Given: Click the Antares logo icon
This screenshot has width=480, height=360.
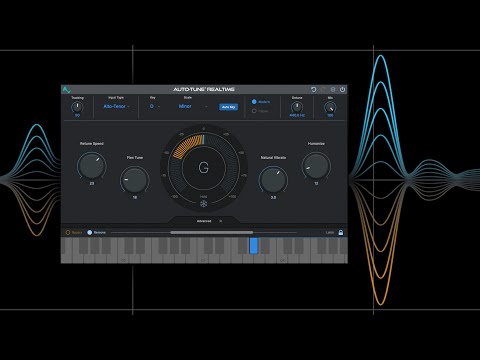Looking at the screenshot, I should coord(66,90).
